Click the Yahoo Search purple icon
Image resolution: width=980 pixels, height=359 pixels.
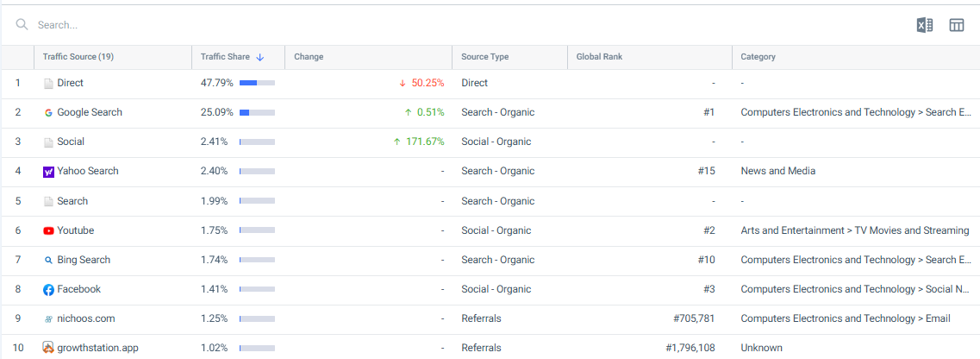point(48,172)
